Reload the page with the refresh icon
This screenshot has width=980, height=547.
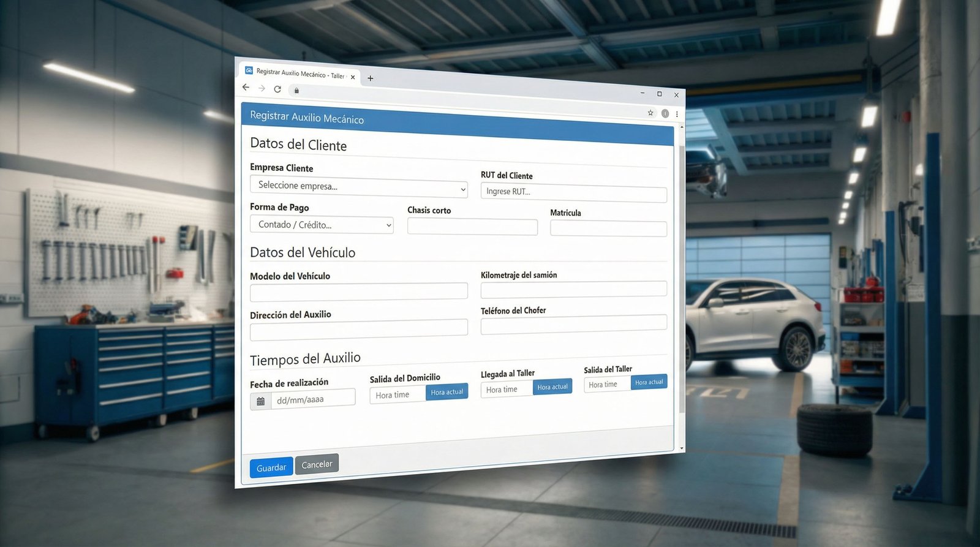click(277, 89)
